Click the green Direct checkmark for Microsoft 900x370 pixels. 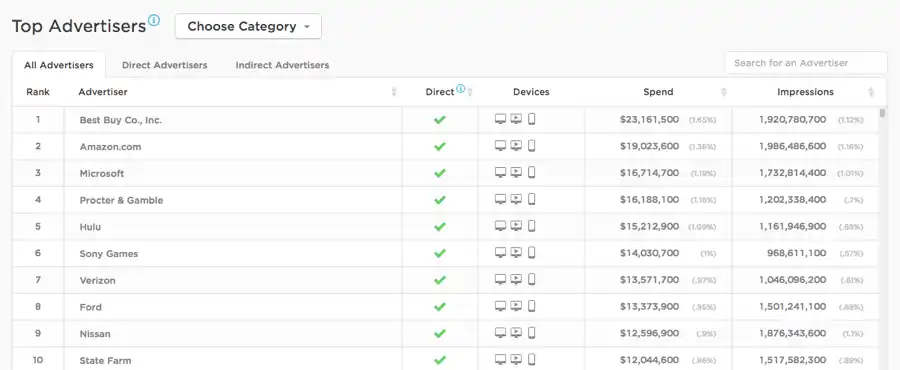point(440,173)
